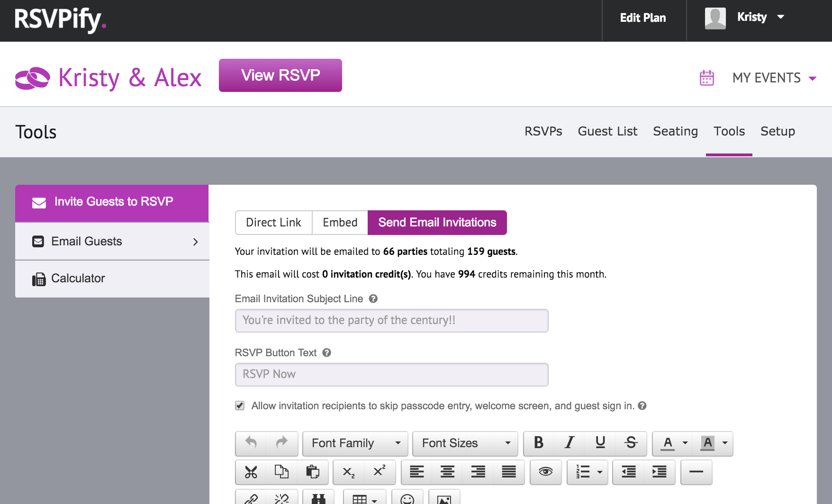This screenshot has width=832, height=504.
Task: Click the insert image icon
Action: click(444, 500)
